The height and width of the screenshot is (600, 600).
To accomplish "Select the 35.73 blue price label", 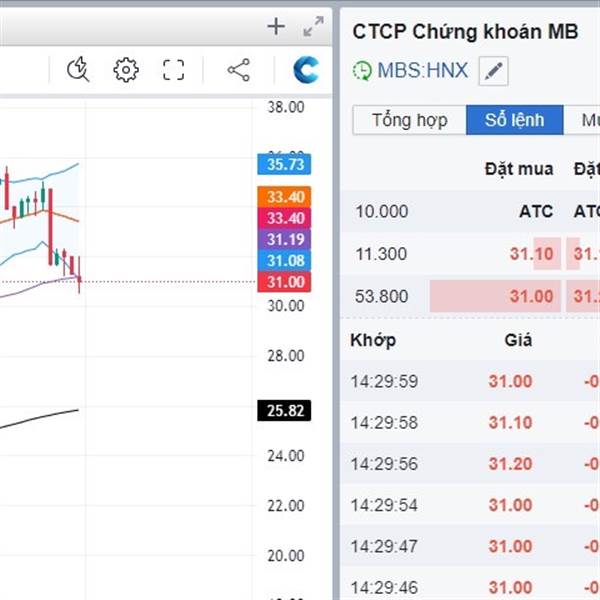I will 284,165.
